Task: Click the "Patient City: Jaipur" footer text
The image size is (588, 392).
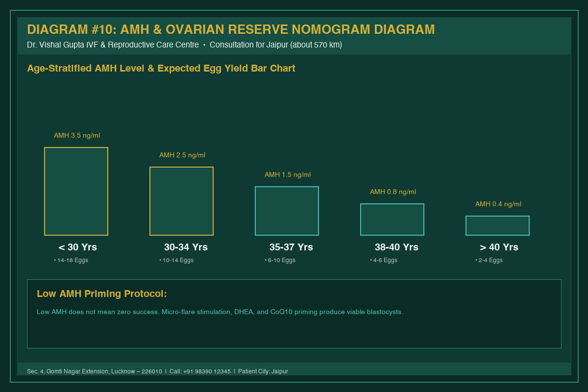Action: 263,371
